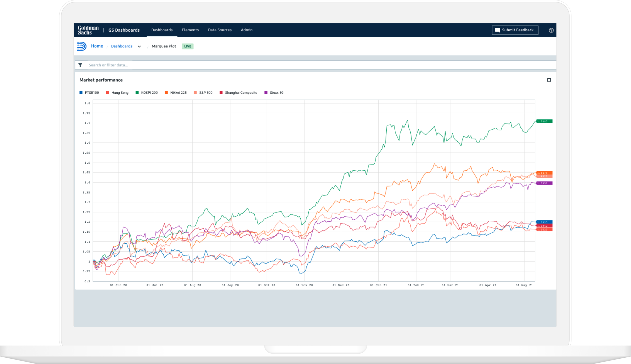The width and height of the screenshot is (631, 364).
Task: Hide the Shanghai Composite series via its legend
Action: (221, 93)
